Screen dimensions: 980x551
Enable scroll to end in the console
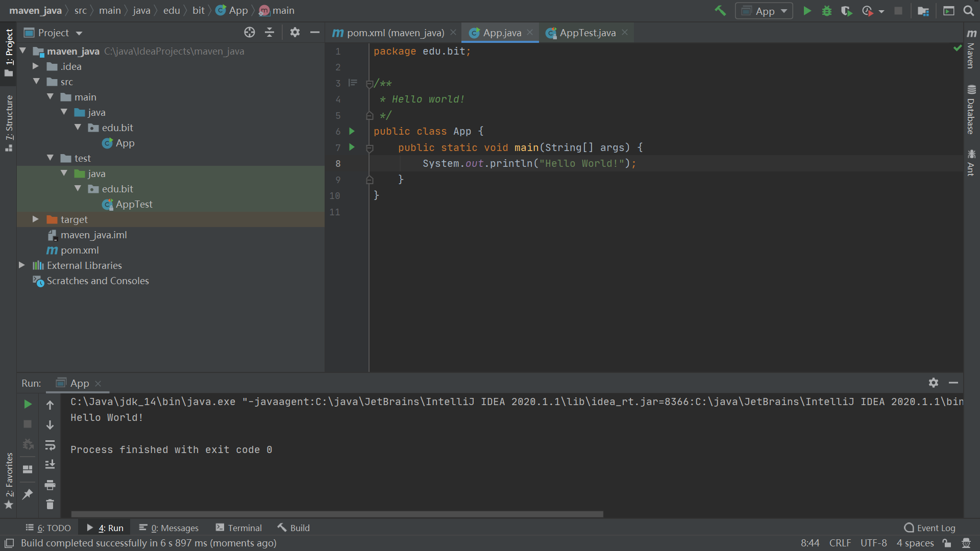pyautogui.click(x=50, y=464)
